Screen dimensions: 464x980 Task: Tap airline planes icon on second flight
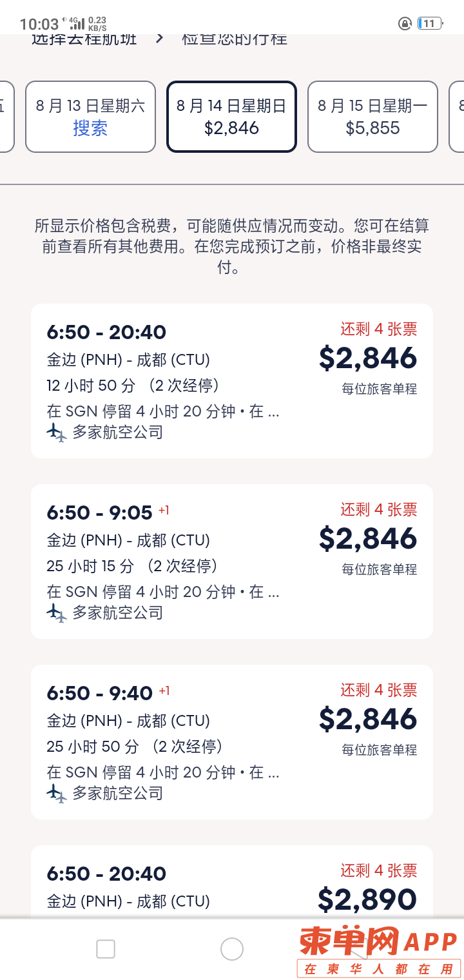tap(57, 613)
